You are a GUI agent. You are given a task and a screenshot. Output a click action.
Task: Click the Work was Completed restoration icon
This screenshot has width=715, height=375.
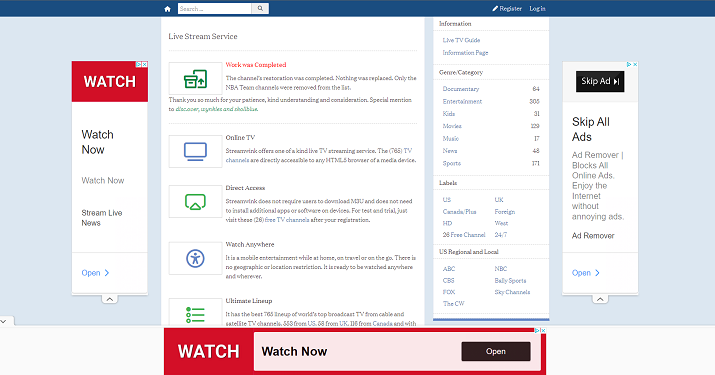(195, 79)
